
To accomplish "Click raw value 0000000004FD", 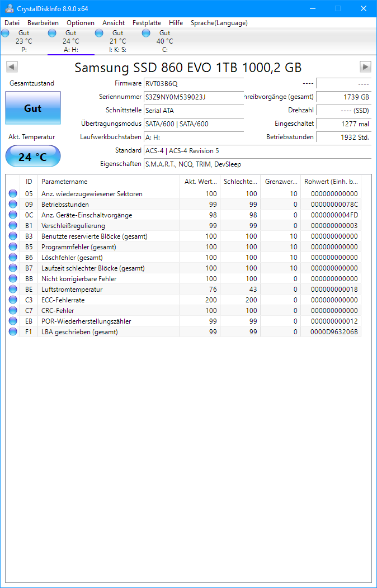I will [334, 215].
